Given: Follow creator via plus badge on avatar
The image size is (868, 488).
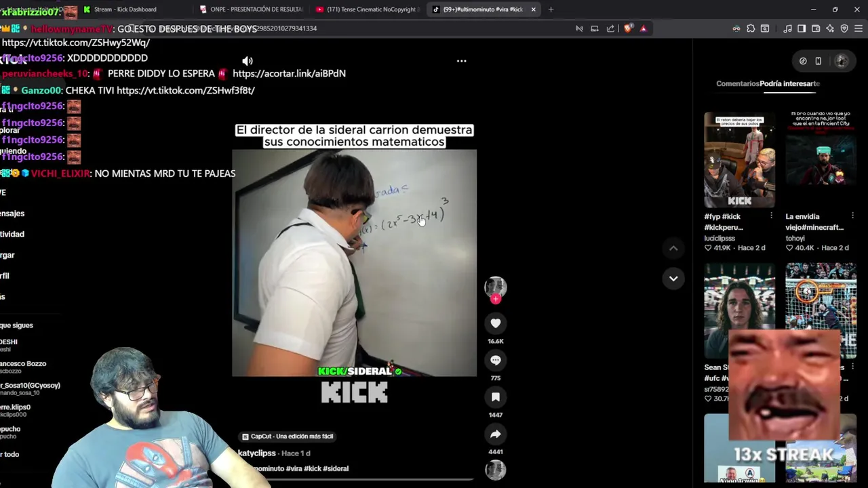Looking at the screenshot, I should (x=496, y=300).
